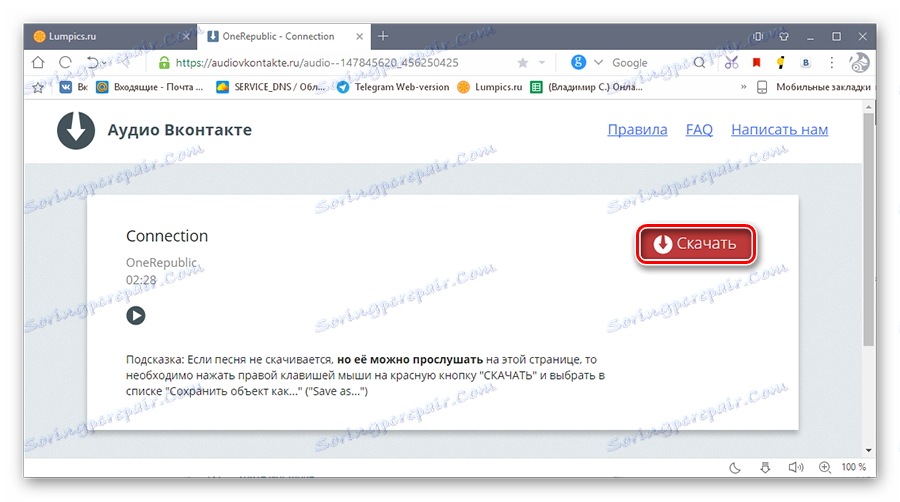Open Мобильные закладки folder

813,87
